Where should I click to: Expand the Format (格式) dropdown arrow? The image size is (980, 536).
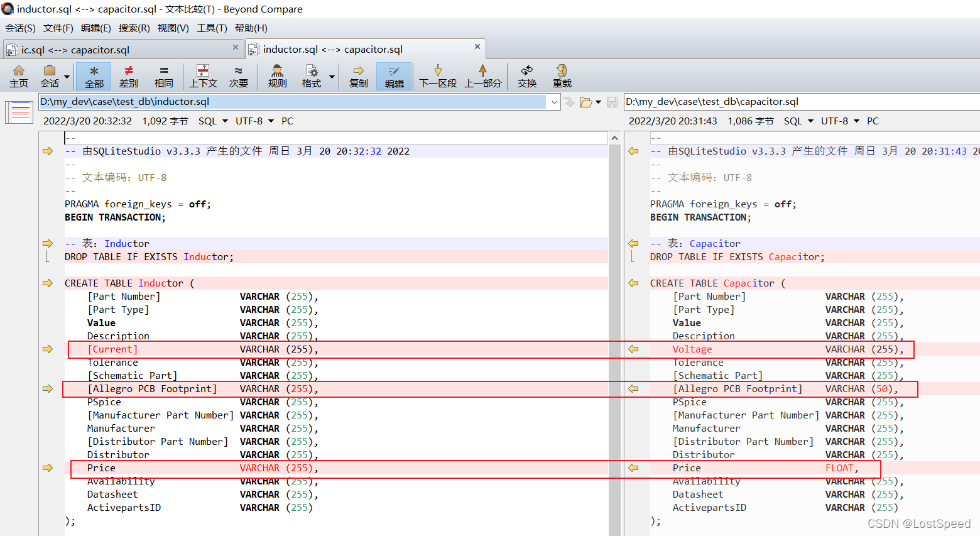(332, 77)
